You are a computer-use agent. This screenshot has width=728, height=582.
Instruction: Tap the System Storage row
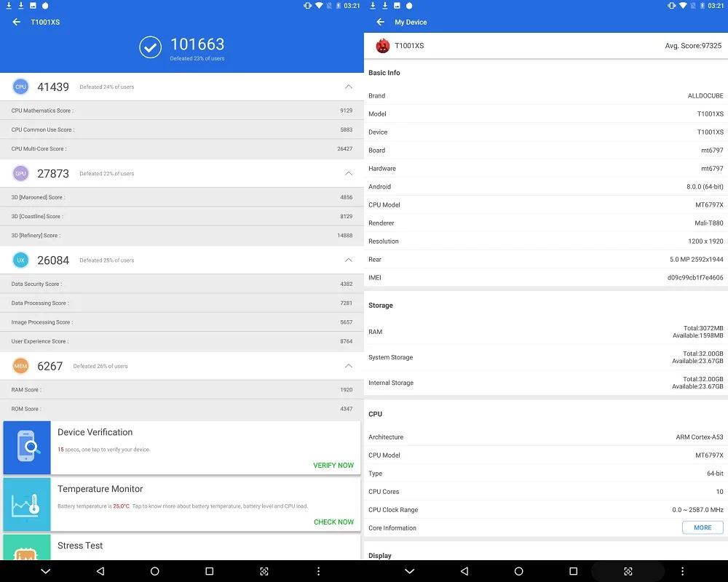click(546, 357)
